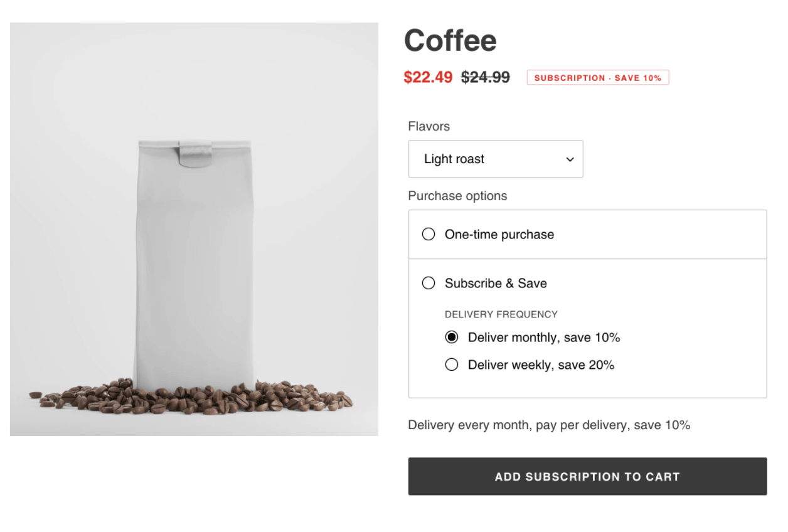Click the Delivery Frequency heading

coord(501,314)
